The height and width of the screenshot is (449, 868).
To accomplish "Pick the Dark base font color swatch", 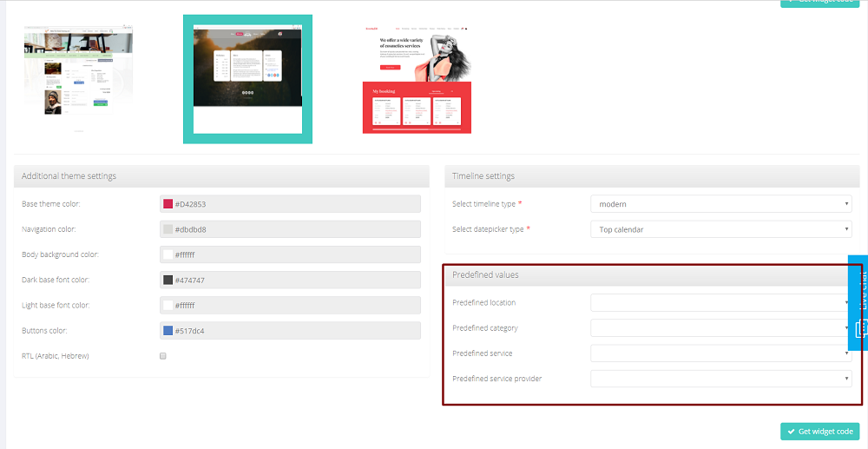I will coord(168,280).
